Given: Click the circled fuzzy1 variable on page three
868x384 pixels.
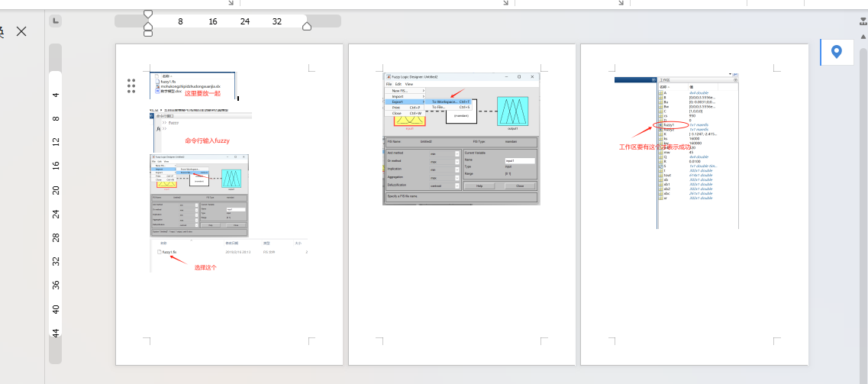Looking at the screenshot, I should [x=670, y=124].
